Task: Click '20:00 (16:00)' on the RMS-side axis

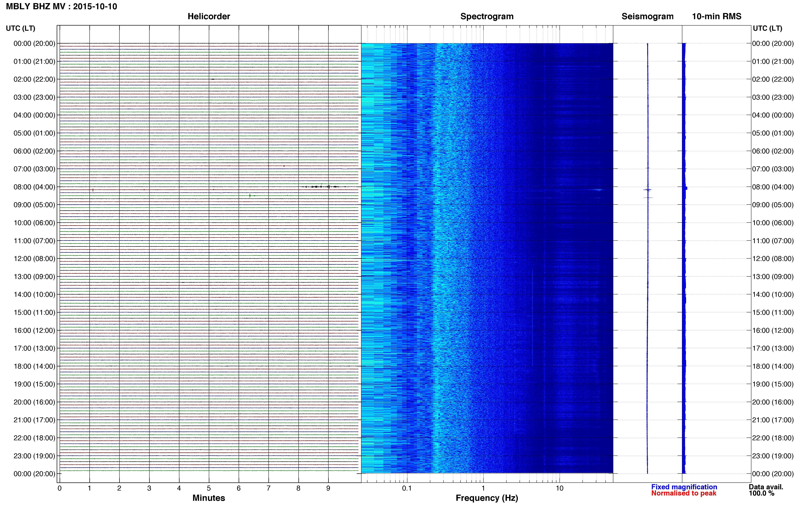Action: 773,402
